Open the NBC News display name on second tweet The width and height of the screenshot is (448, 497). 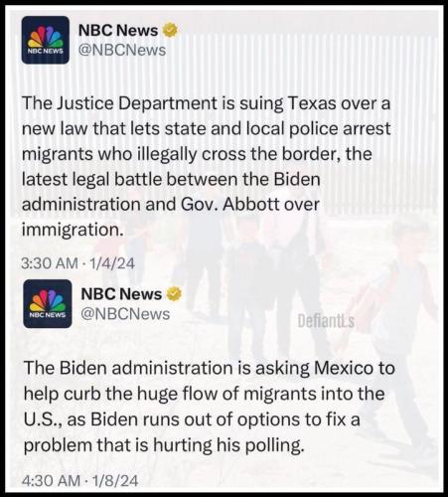point(121,294)
